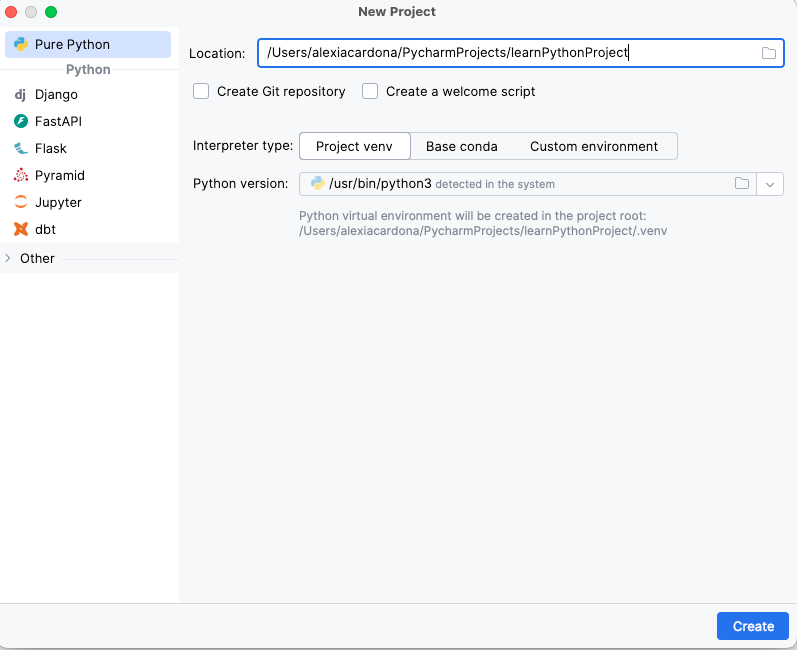Click the New Project title
Screen dimensions: 797x650
[397, 12]
